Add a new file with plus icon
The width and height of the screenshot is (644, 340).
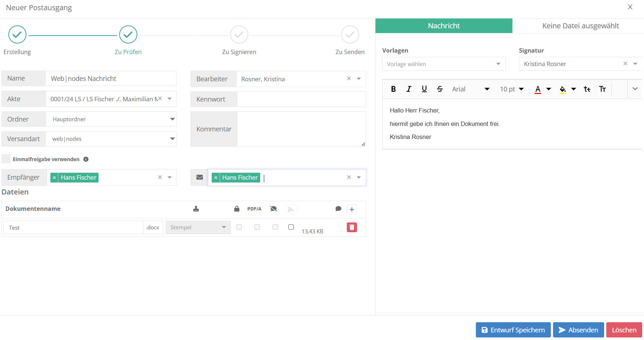(x=352, y=209)
